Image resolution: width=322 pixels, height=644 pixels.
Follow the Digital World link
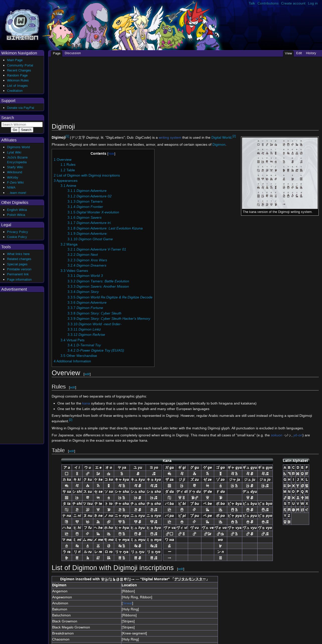point(221,138)
